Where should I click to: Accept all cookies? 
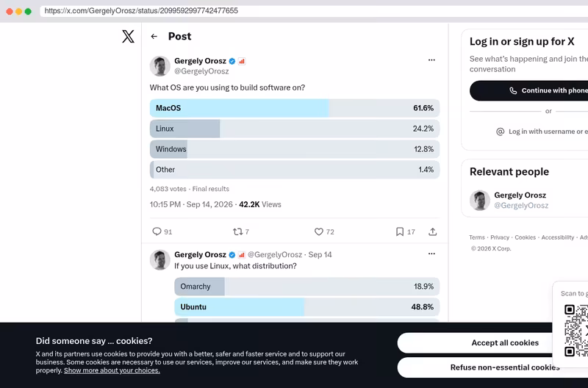(x=505, y=342)
